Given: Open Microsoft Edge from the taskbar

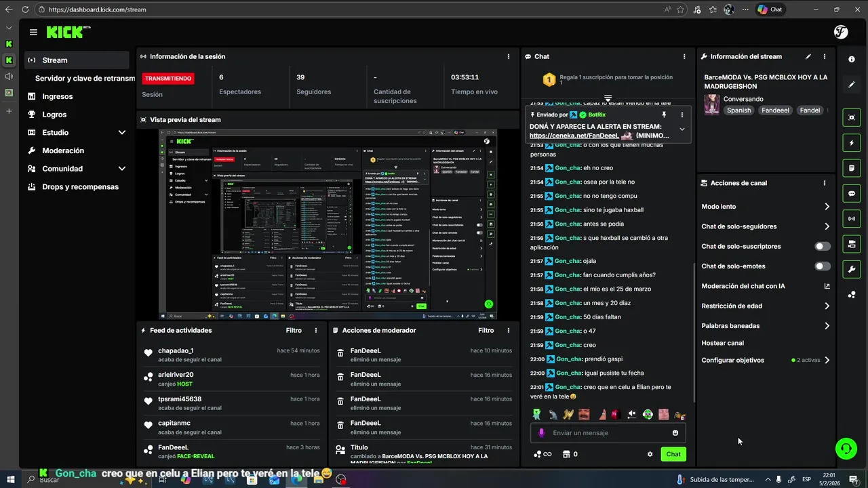Looking at the screenshot, I should pos(296,479).
